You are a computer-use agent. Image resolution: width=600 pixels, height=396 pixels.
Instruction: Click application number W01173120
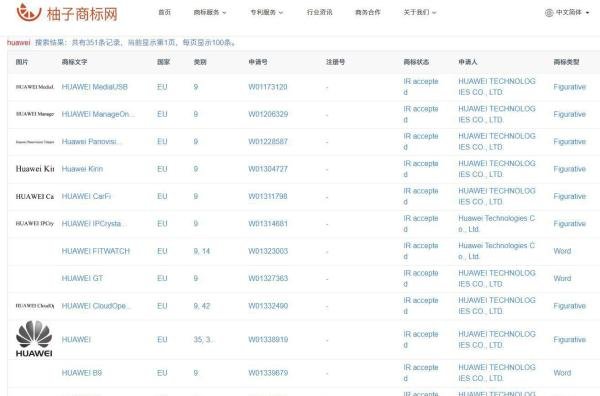(x=268, y=87)
